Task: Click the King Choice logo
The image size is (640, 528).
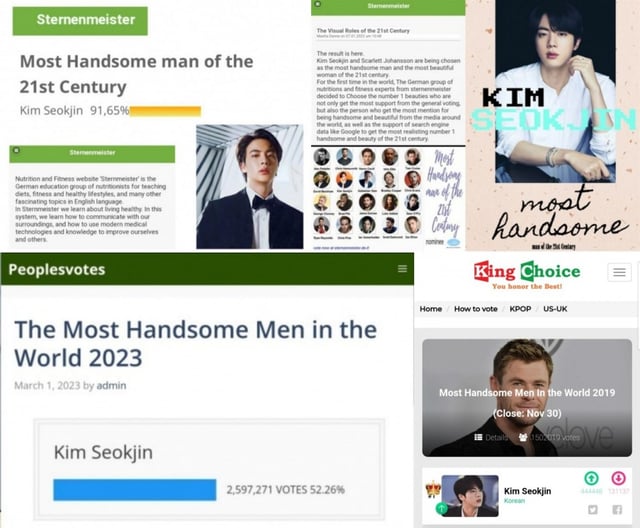Action: (x=527, y=275)
